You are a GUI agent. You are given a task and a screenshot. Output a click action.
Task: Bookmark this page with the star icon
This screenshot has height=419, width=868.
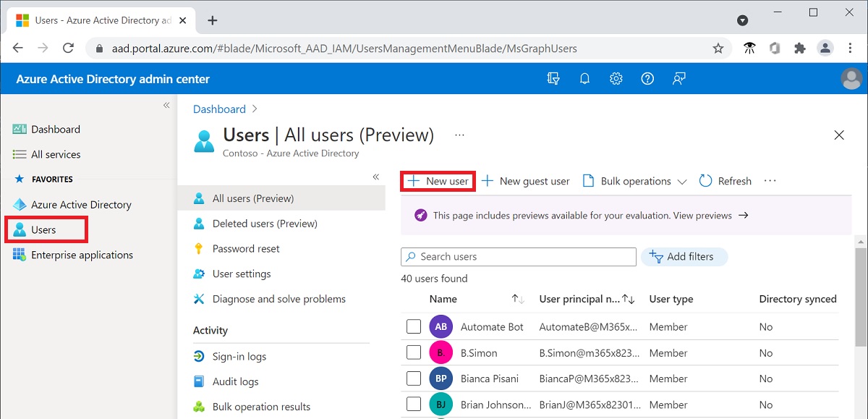(x=718, y=48)
